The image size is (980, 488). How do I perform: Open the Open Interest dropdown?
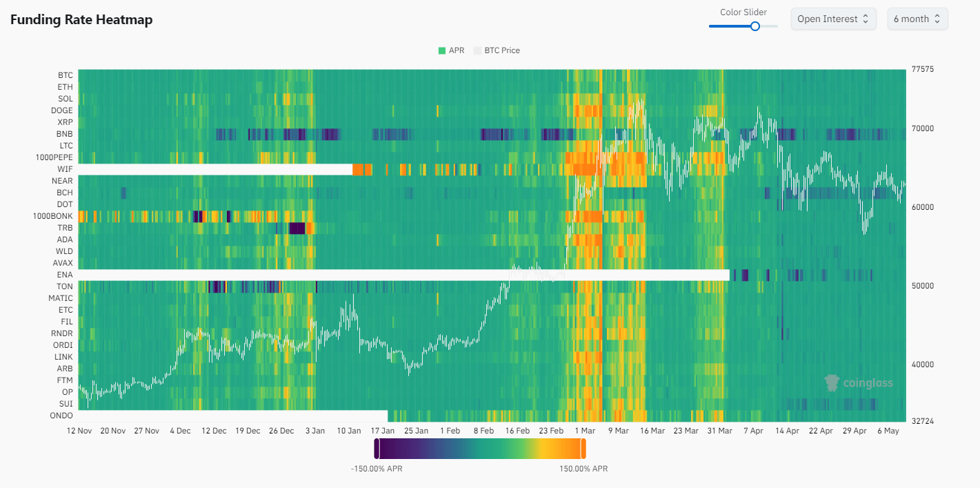tap(833, 19)
